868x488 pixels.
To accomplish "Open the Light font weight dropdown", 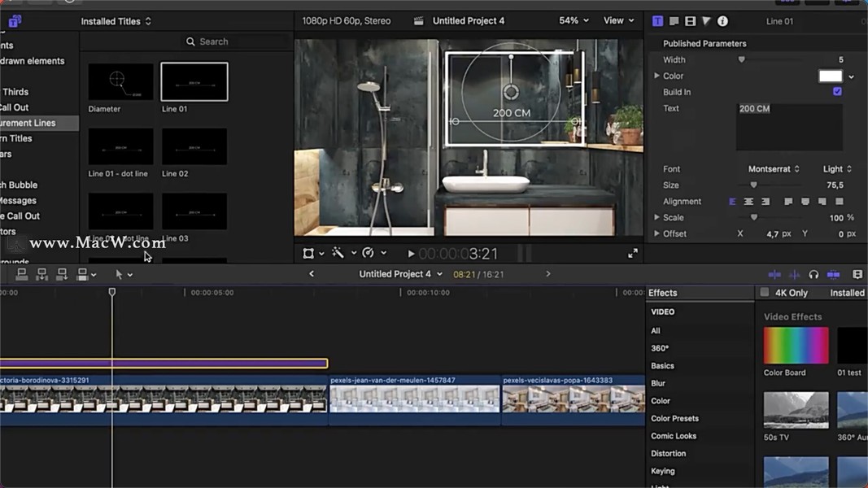I will click(x=837, y=168).
